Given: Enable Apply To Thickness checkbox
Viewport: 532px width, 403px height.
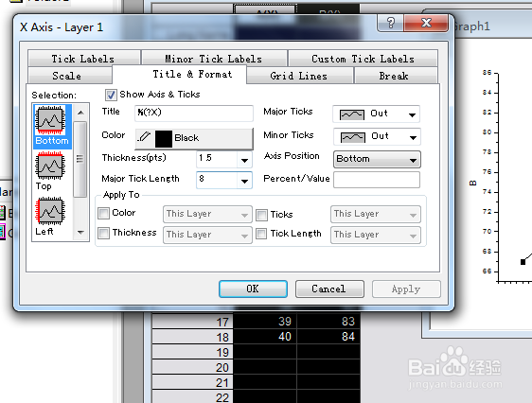Looking at the screenshot, I should [103, 233].
